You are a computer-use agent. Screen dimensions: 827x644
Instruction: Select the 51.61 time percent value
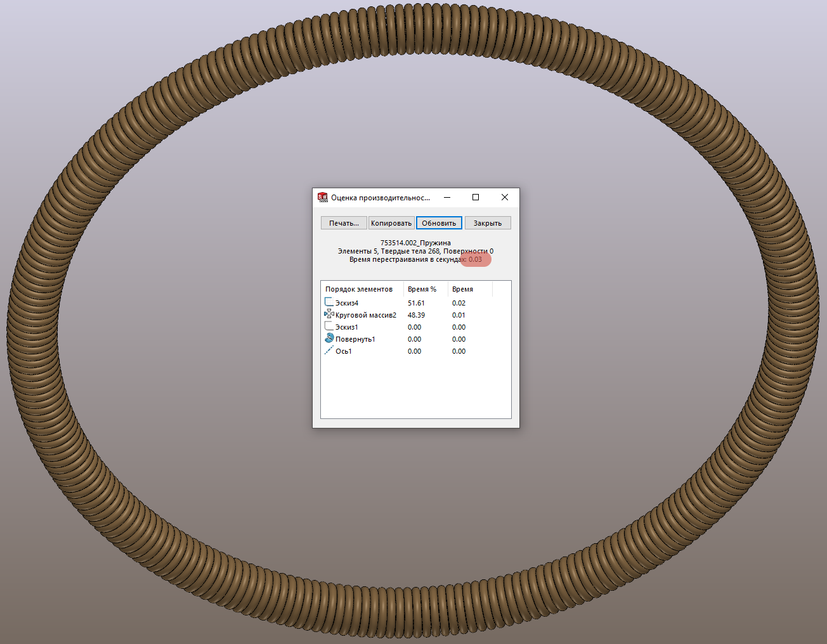click(416, 303)
